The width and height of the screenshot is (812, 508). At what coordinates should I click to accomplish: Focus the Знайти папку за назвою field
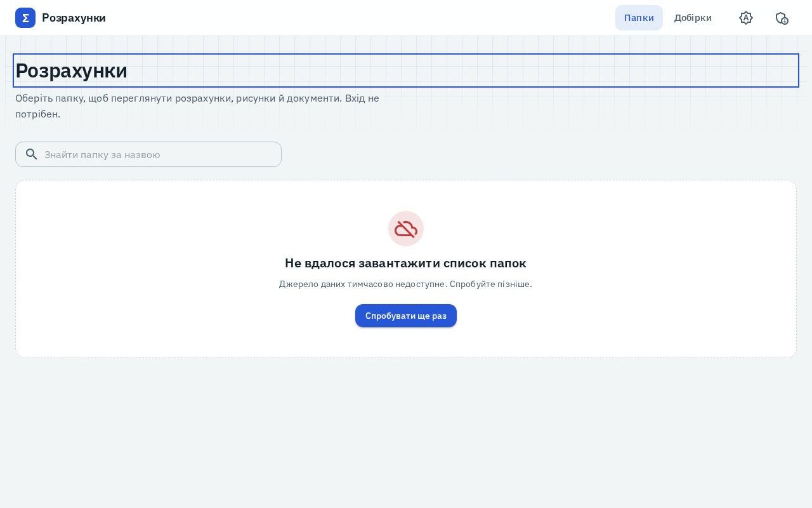pos(148,154)
